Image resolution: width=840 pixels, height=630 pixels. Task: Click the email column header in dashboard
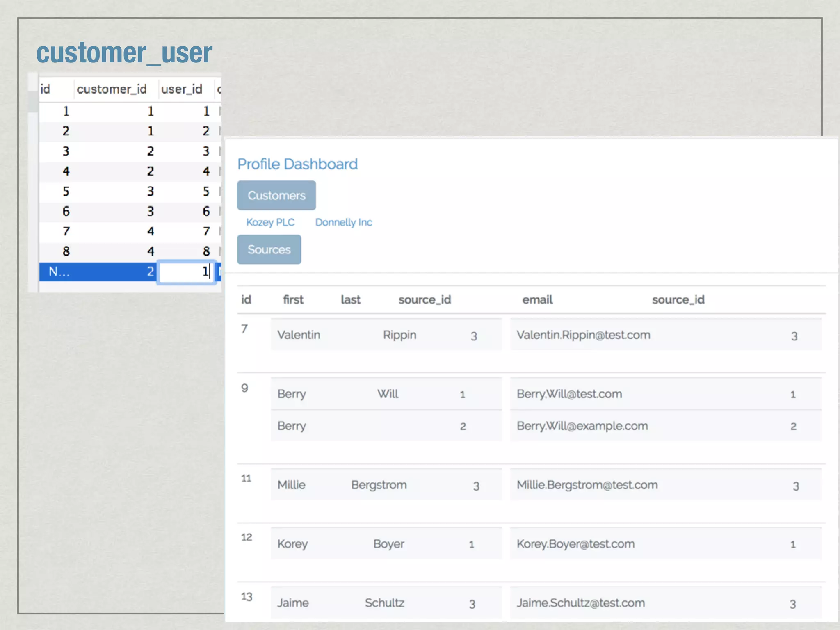tap(537, 300)
